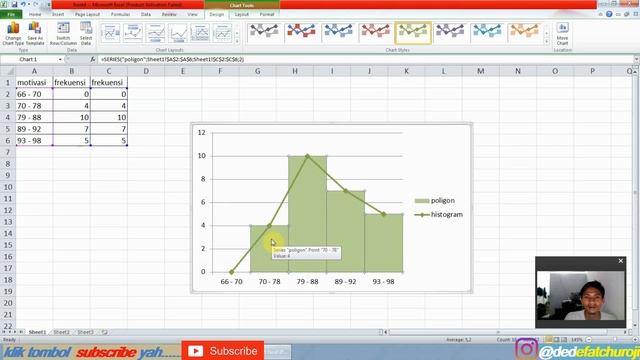Click the insert function fx icon

93,60
